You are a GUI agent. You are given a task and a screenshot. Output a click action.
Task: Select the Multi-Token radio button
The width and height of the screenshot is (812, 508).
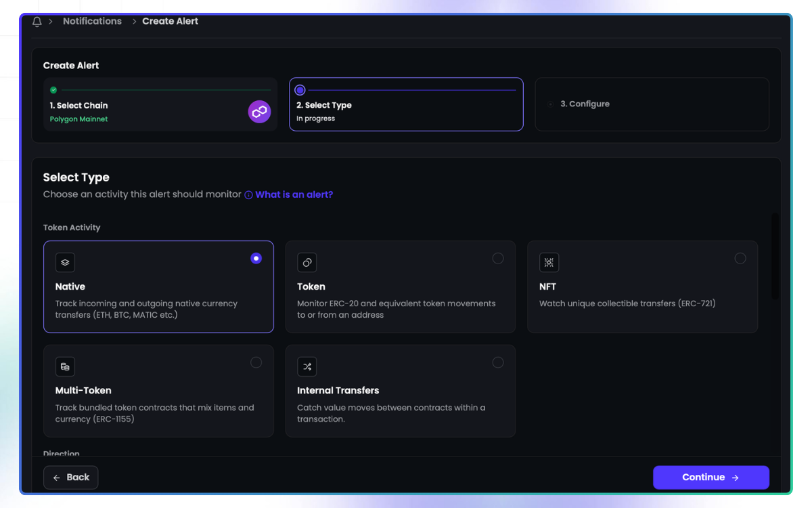coord(256,362)
